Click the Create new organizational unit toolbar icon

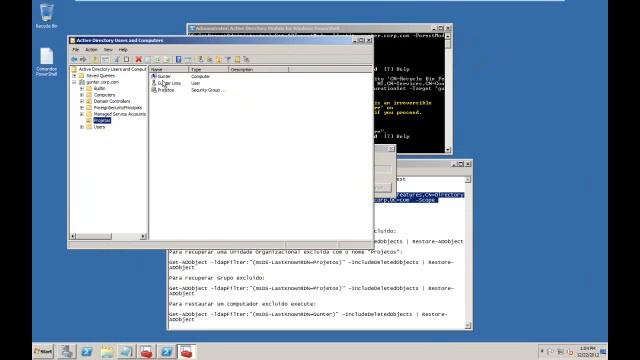[219, 60]
